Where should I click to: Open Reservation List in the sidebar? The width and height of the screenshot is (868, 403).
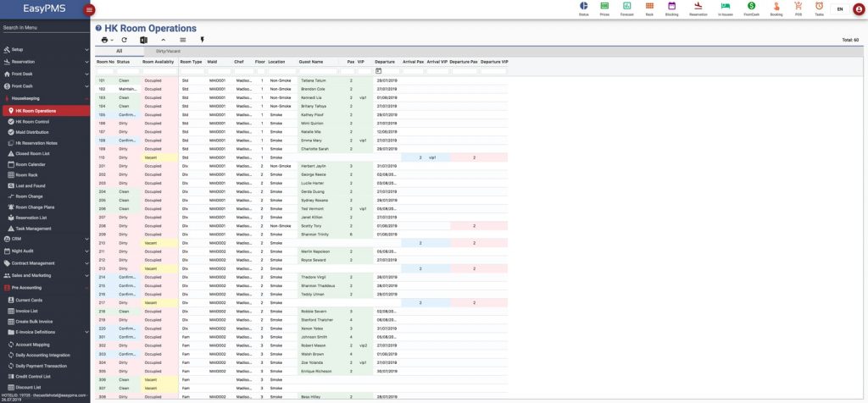(31, 218)
